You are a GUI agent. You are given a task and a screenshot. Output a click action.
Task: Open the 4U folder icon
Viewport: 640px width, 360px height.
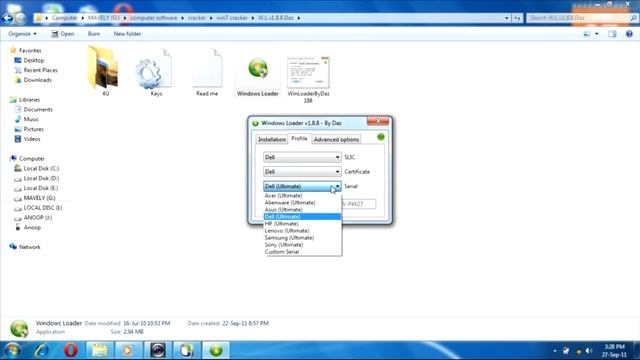pos(104,68)
